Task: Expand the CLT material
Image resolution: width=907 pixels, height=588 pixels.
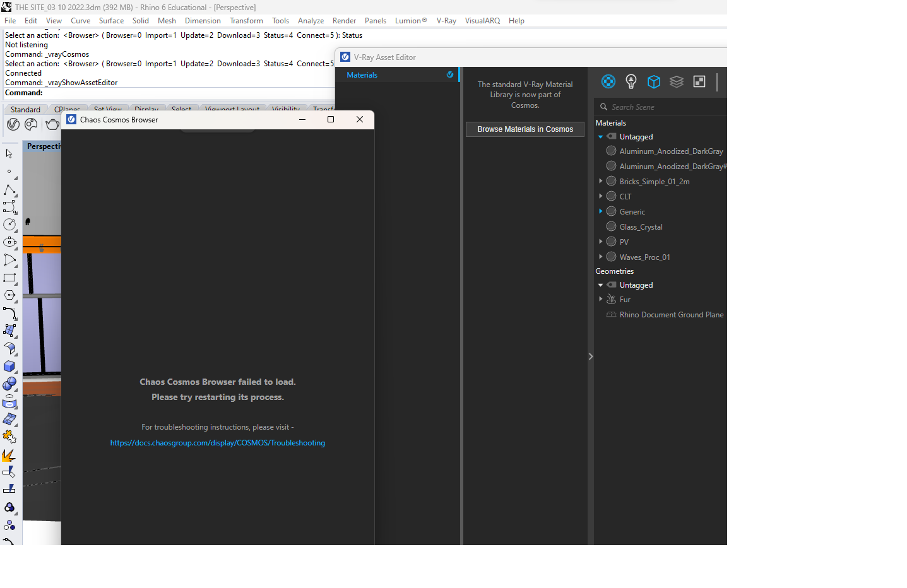Action: tap(600, 196)
